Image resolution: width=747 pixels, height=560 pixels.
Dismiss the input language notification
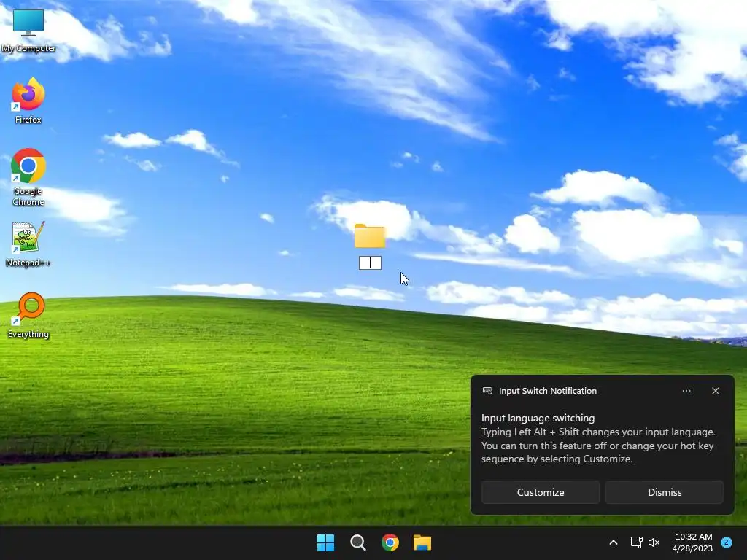pyautogui.click(x=665, y=492)
